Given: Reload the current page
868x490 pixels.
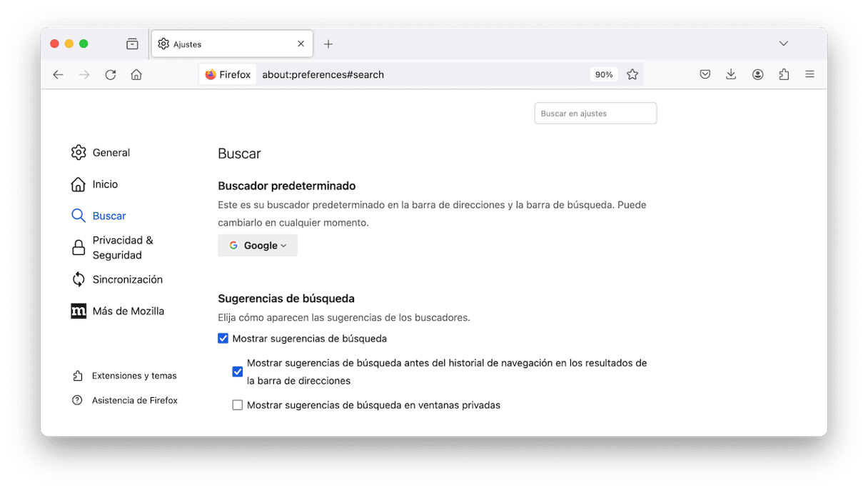Looking at the screenshot, I should pos(111,74).
